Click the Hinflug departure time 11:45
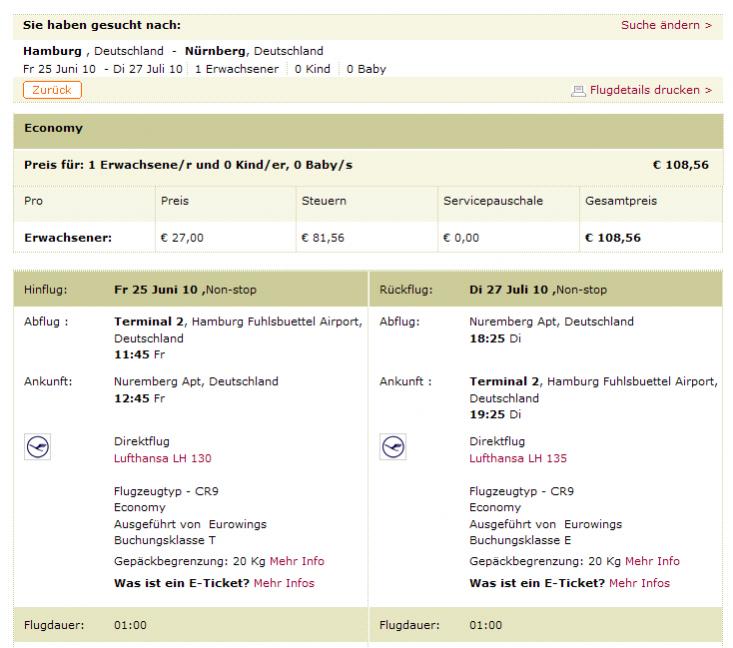733x648 pixels. point(131,354)
